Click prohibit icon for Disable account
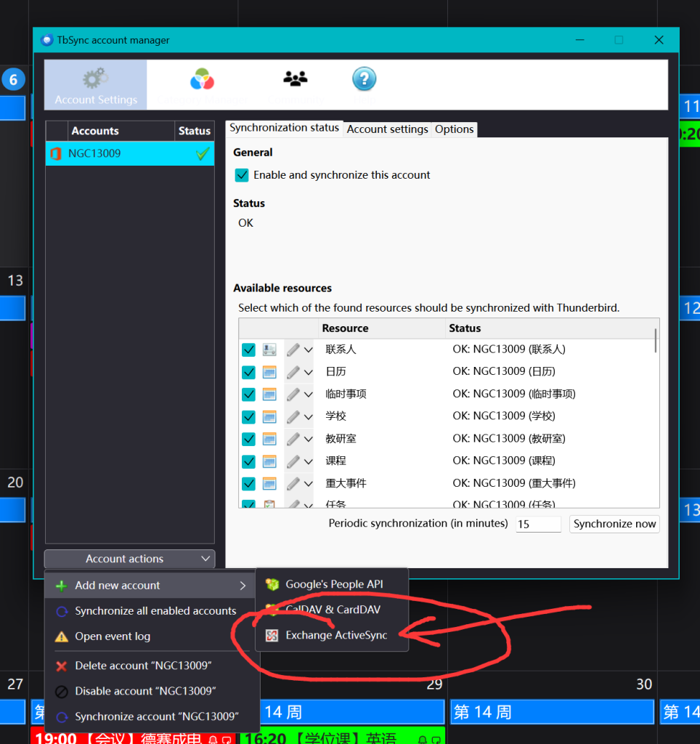700x744 pixels. [62, 692]
